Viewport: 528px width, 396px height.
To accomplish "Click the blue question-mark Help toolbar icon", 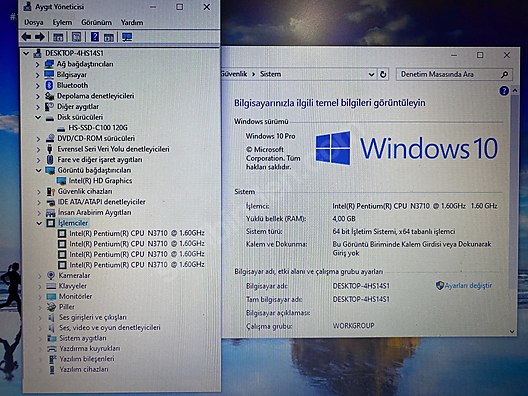I will (x=95, y=37).
